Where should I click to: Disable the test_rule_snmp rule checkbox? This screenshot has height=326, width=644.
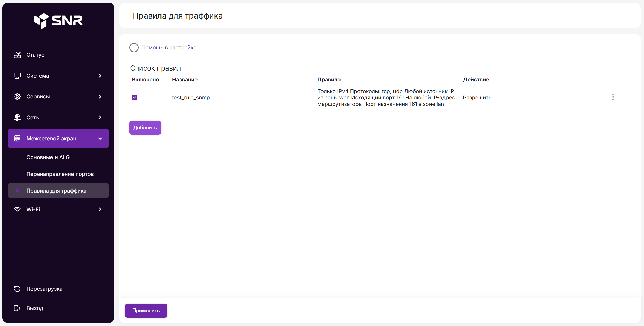click(x=134, y=97)
